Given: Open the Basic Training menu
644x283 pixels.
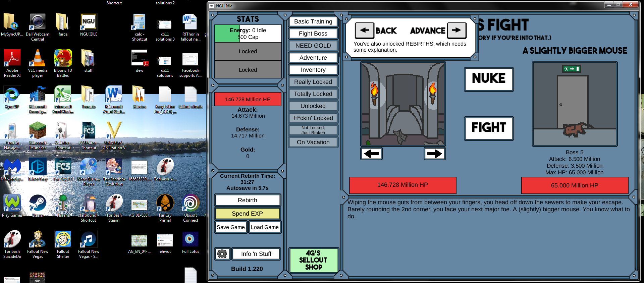Looking at the screenshot, I should pyautogui.click(x=313, y=21).
